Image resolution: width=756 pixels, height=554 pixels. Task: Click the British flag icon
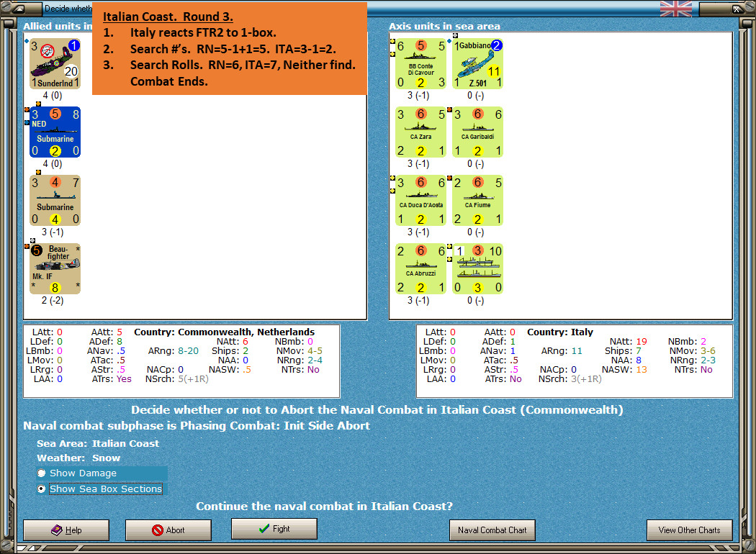pyautogui.click(x=675, y=8)
